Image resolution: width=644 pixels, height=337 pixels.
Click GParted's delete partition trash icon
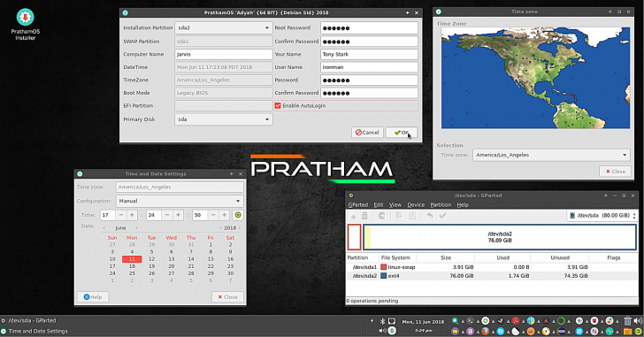[364, 216]
